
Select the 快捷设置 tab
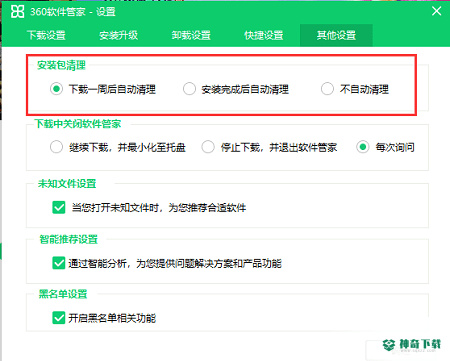coord(264,35)
